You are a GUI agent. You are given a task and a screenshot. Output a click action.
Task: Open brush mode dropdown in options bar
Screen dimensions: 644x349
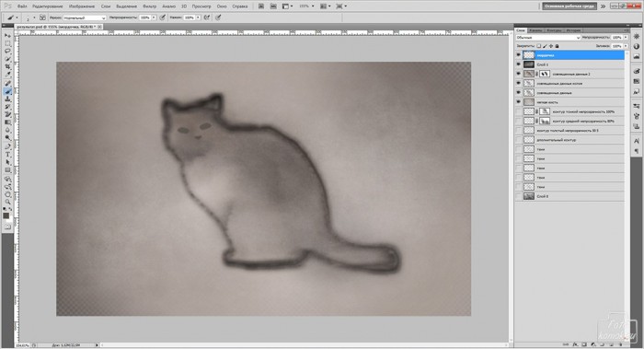pos(85,17)
